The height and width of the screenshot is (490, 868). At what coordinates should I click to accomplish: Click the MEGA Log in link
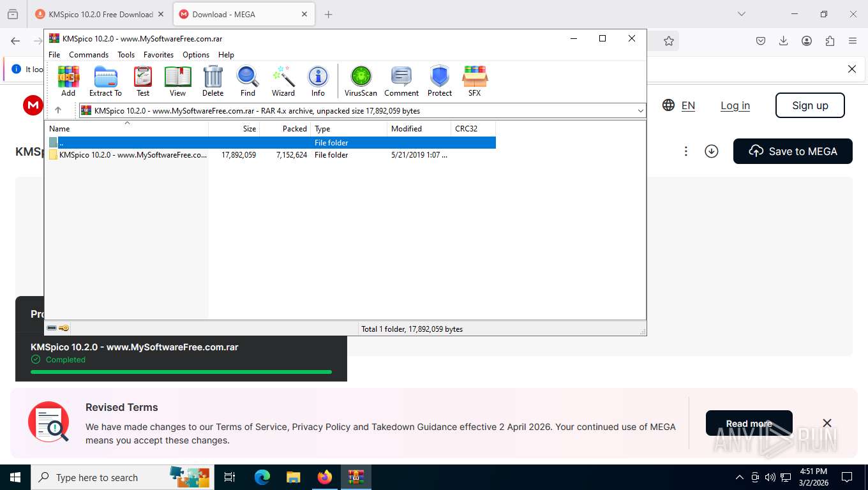click(x=735, y=105)
